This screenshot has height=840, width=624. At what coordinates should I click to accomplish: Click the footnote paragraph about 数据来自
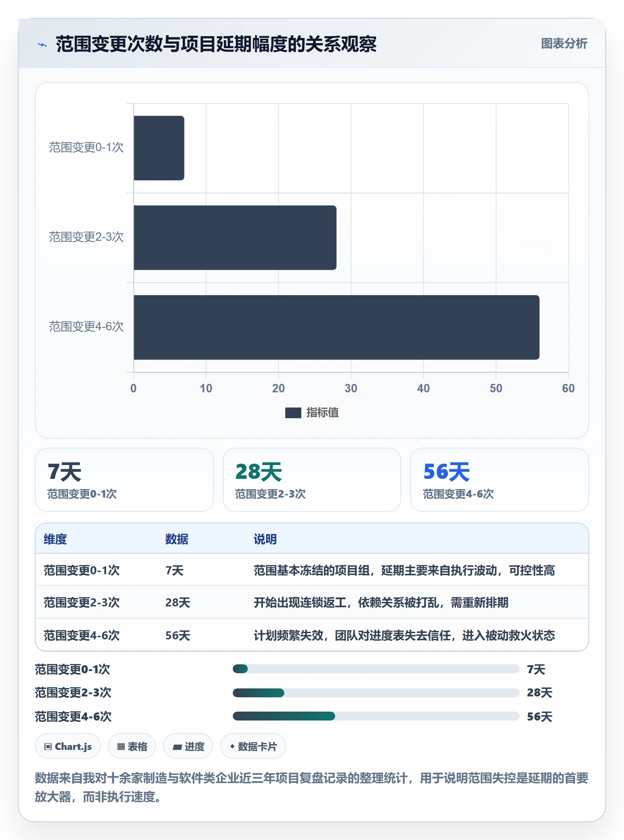tap(312, 787)
